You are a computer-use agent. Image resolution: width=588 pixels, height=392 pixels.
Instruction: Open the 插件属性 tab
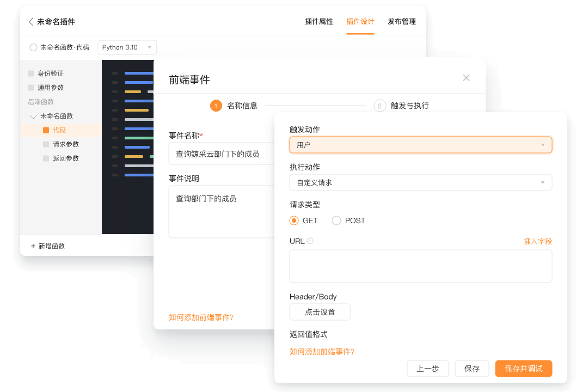tap(318, 22)
